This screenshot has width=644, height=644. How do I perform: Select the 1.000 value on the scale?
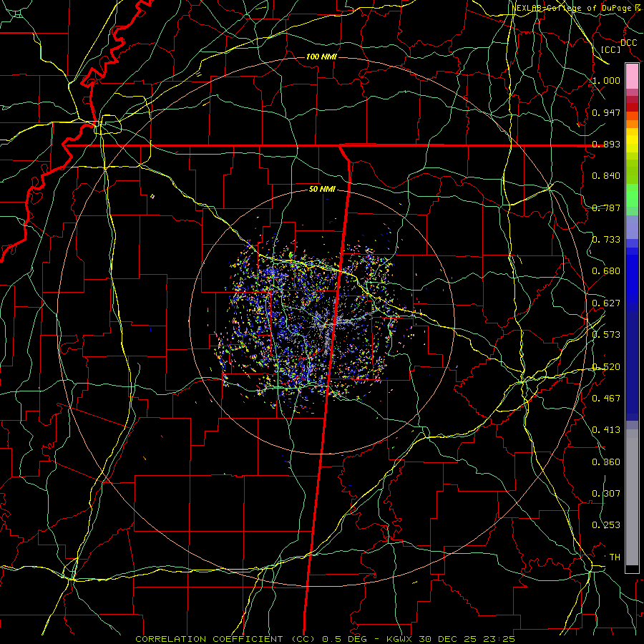(606, 80)
